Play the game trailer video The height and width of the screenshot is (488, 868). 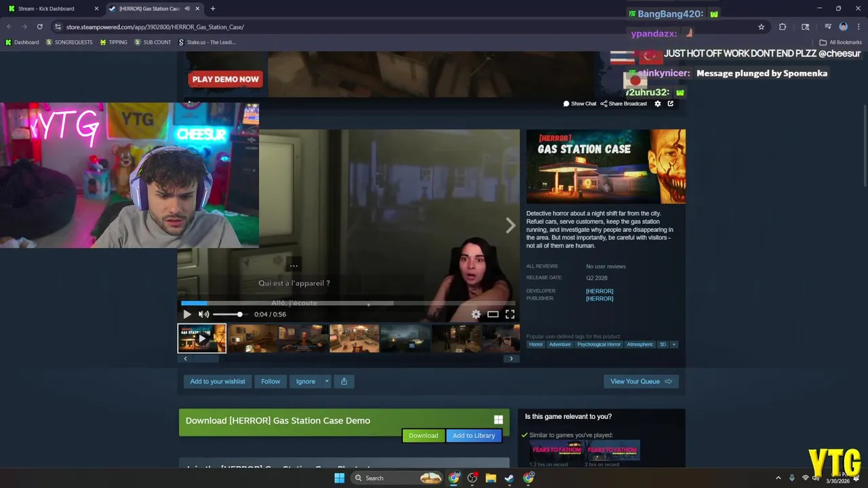[187, 314]
